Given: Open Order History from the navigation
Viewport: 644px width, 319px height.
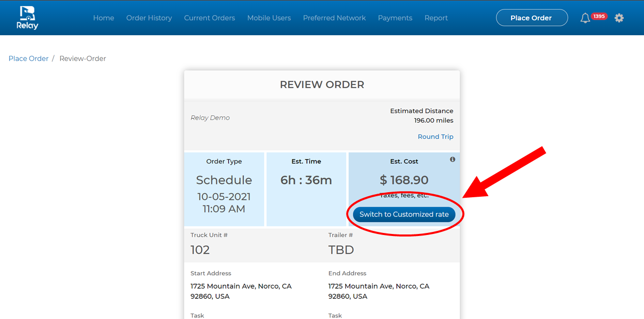Looking at the screenshot, I should coord(149,18).
